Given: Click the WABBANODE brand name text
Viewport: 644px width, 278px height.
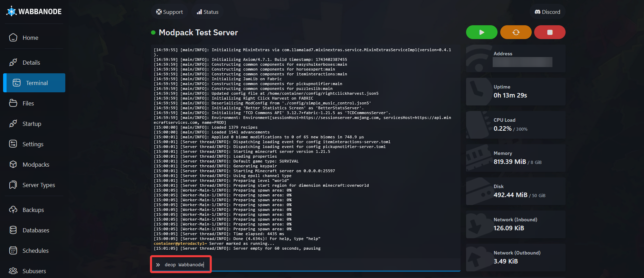Looking at the screenshot, I should pyautogui.click(x=40, y=11).
